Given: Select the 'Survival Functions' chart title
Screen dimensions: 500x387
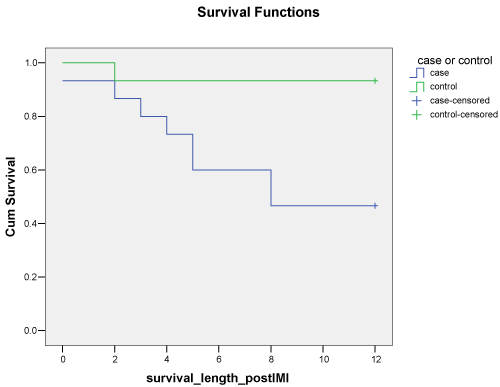Looking at the screenshot, I should pos(258,12).
